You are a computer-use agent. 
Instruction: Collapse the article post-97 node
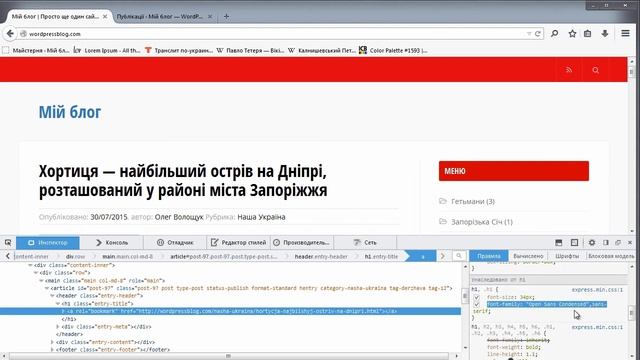[x=47, y=288]
